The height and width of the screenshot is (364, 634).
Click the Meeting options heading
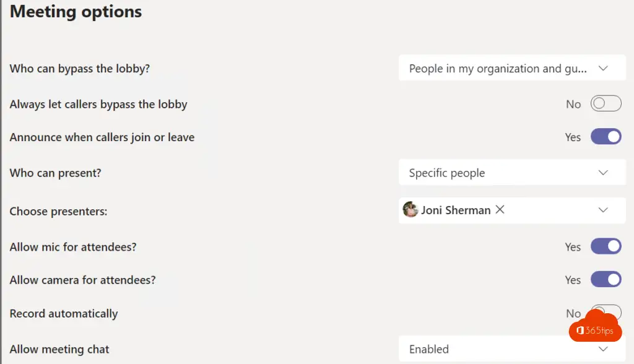[76, 12]
